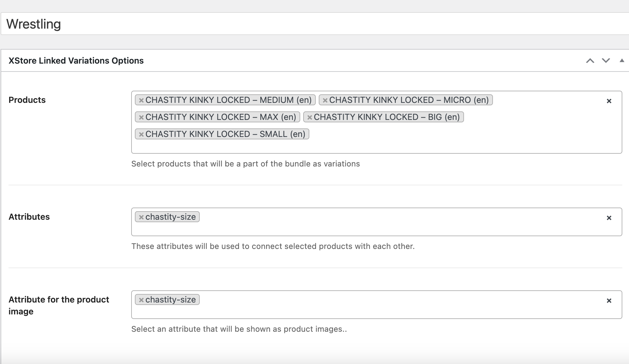Remove the BIG product tag
The height and width of the screenshot is (364, 629).
309,117
